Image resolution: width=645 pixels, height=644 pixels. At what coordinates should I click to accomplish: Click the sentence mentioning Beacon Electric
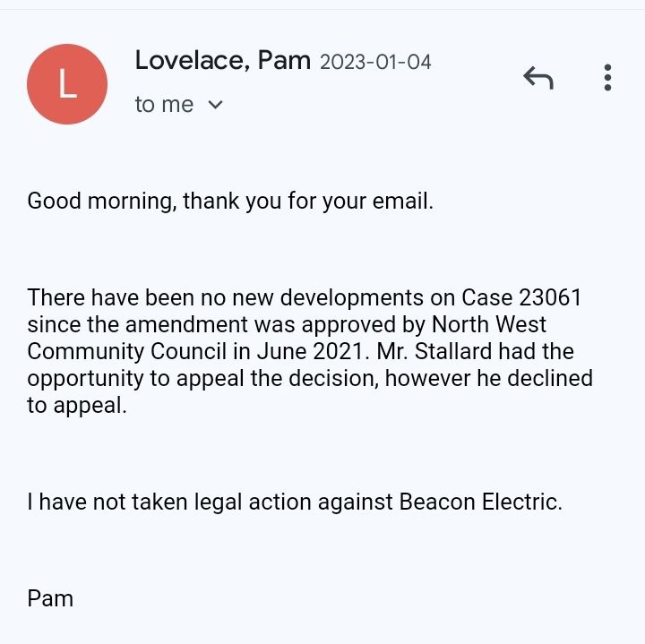[295, 502]
